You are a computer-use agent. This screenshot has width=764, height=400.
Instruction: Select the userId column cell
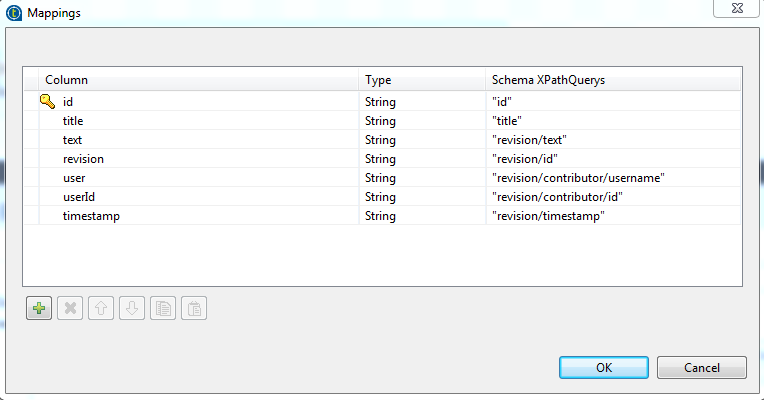coord(199,196)
